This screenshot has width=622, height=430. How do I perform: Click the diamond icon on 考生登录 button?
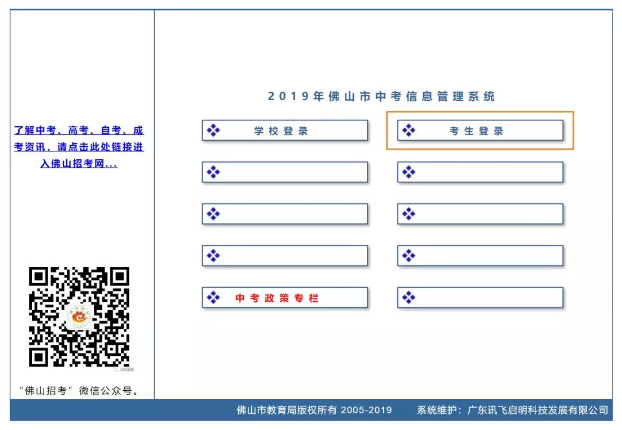coord(408,131)
